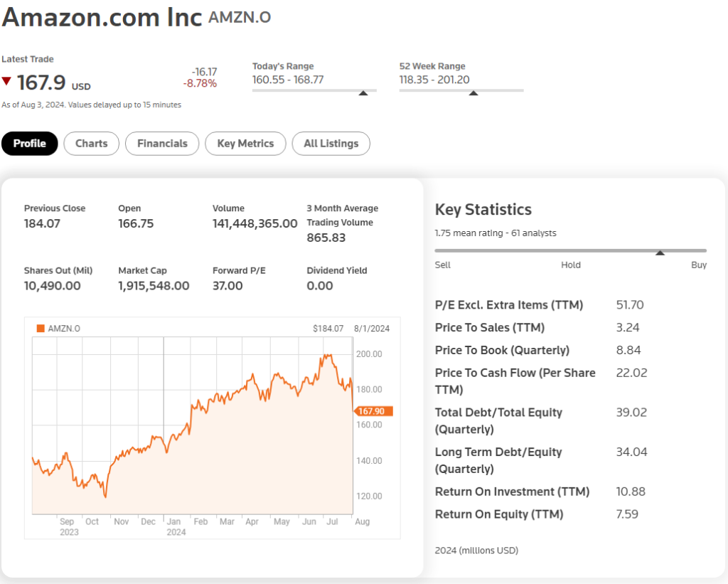Click the AMZN.O ticker beside the company name

point(240,18)
